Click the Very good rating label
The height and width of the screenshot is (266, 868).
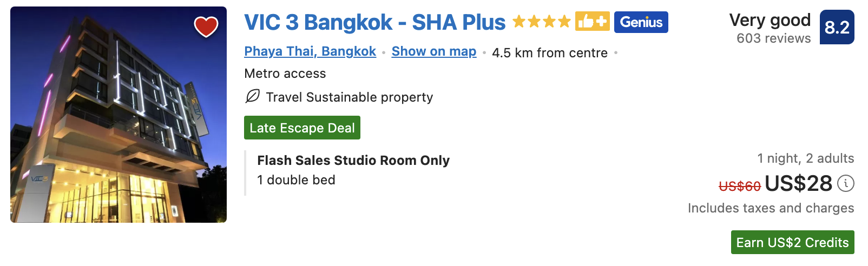click(x=770, y=21)
